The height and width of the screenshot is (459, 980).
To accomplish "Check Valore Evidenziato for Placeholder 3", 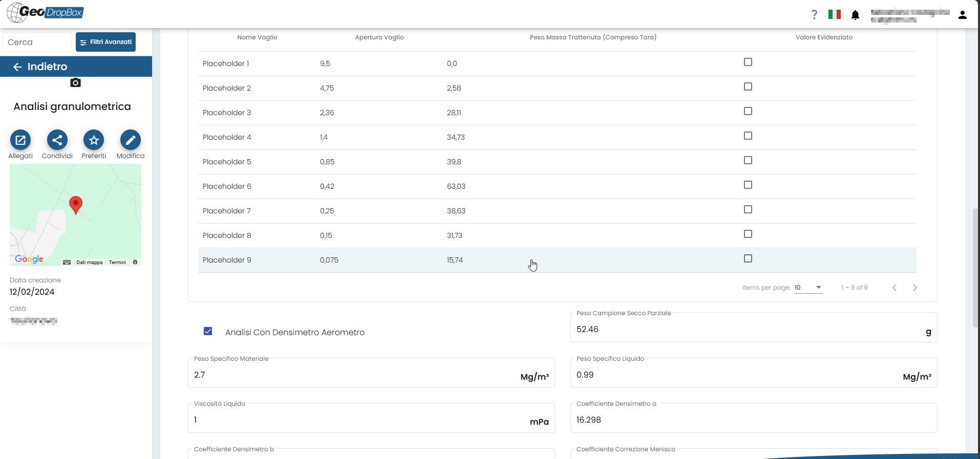I will tap(748, 111).
